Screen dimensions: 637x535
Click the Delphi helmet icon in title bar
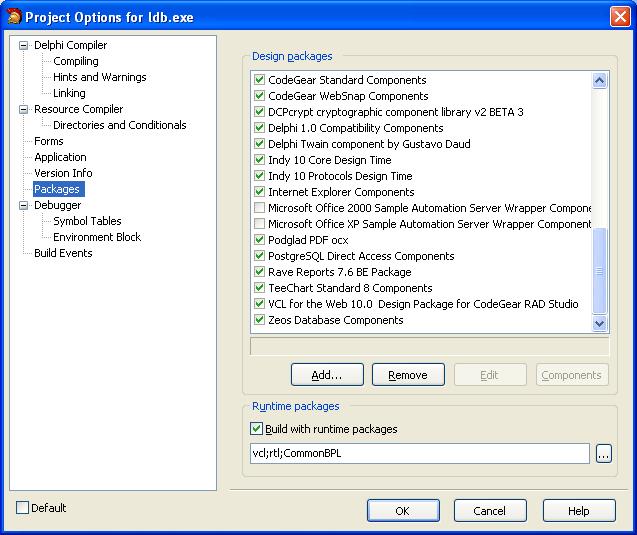tap(14, 17)
